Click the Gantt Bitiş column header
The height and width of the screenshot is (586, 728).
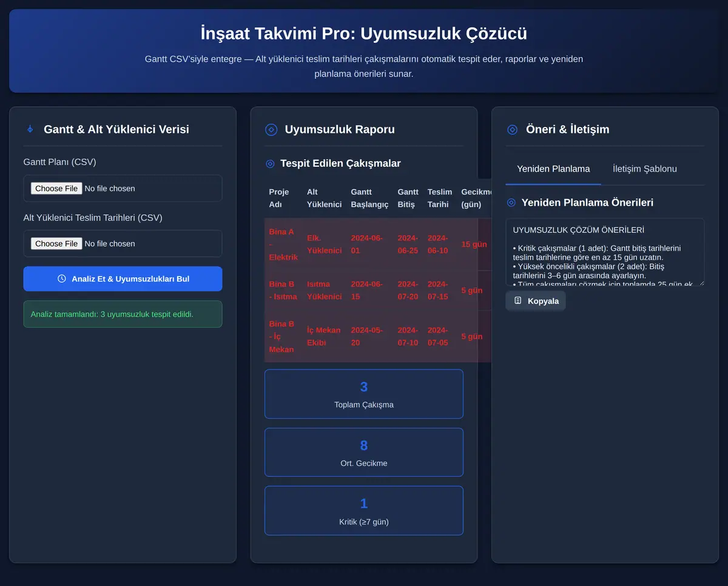(x=408, y=198)
